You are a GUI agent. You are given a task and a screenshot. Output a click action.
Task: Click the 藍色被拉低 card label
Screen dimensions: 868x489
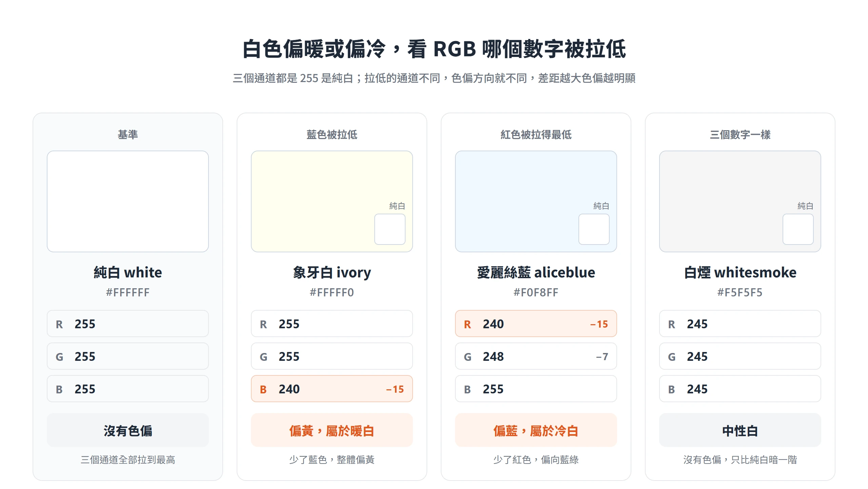332,135
